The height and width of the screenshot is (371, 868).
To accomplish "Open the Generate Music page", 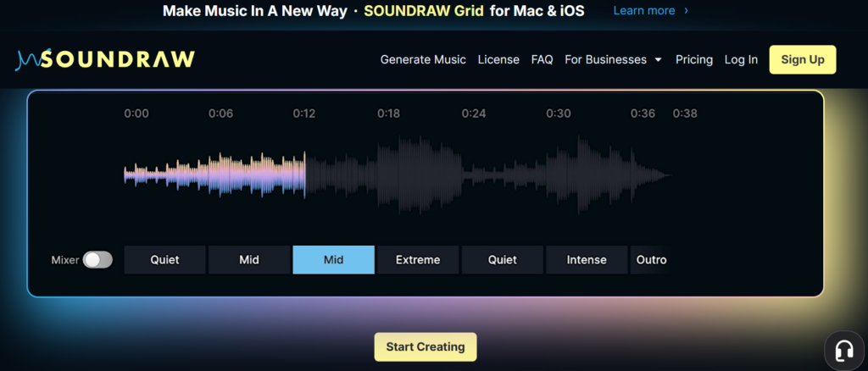I will pyautogui.click(x=423, y=59).
